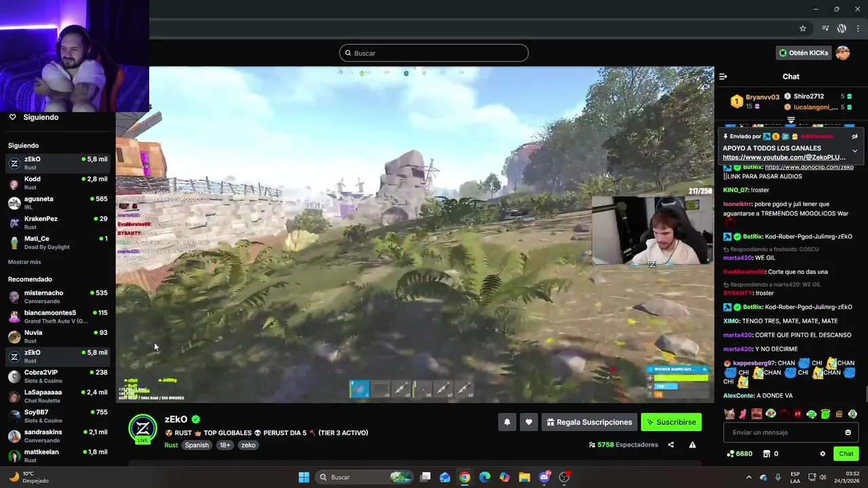Open mattkeelan recommended channel
The height and width of the screenshot is (488, 868).
58,455
